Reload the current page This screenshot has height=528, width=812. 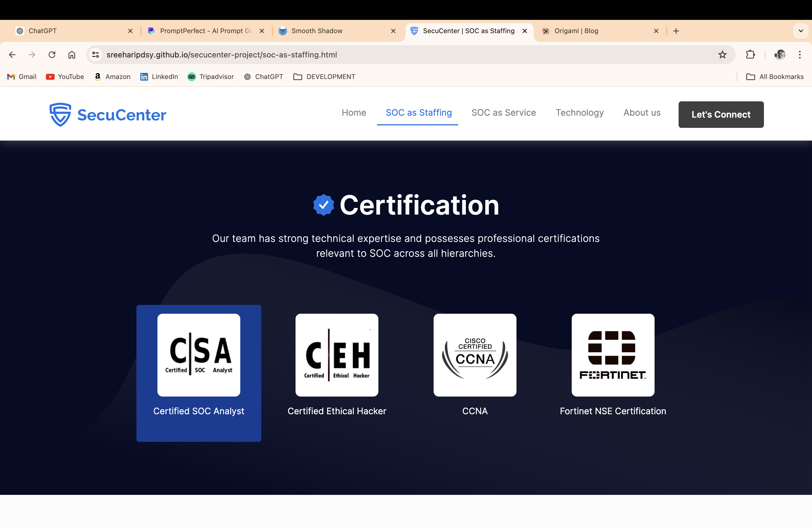[x=52, y=55]
